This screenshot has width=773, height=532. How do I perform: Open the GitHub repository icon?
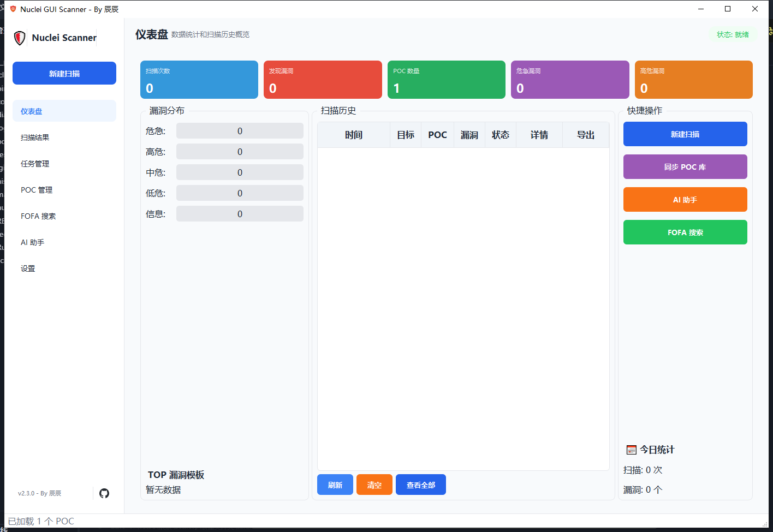pyautogui.click(x=104, y=493)
